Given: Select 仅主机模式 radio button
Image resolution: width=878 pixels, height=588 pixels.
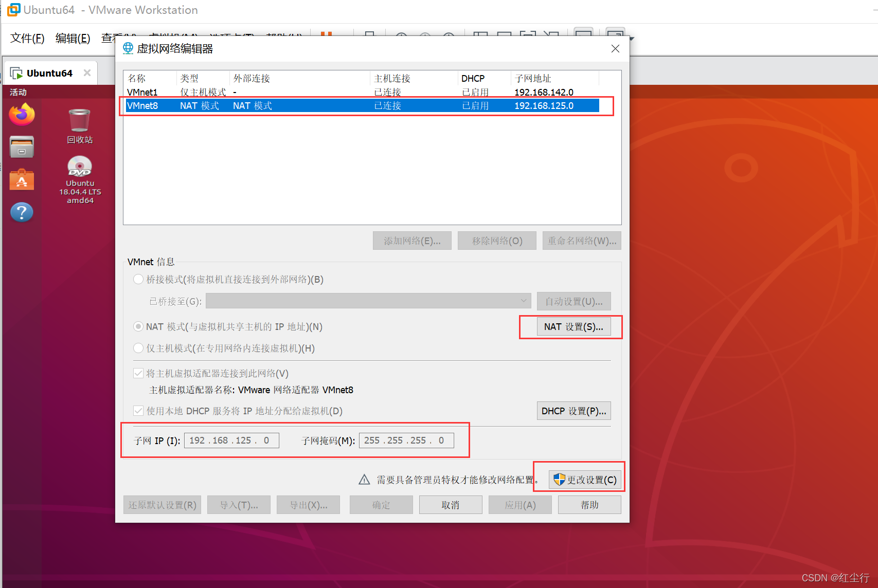Looking at the screenshot, I should click(138, 348).
